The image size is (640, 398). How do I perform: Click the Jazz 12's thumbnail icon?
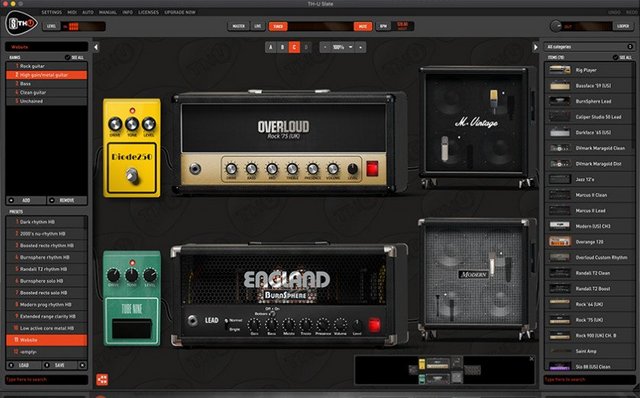(x=560, y=179)
